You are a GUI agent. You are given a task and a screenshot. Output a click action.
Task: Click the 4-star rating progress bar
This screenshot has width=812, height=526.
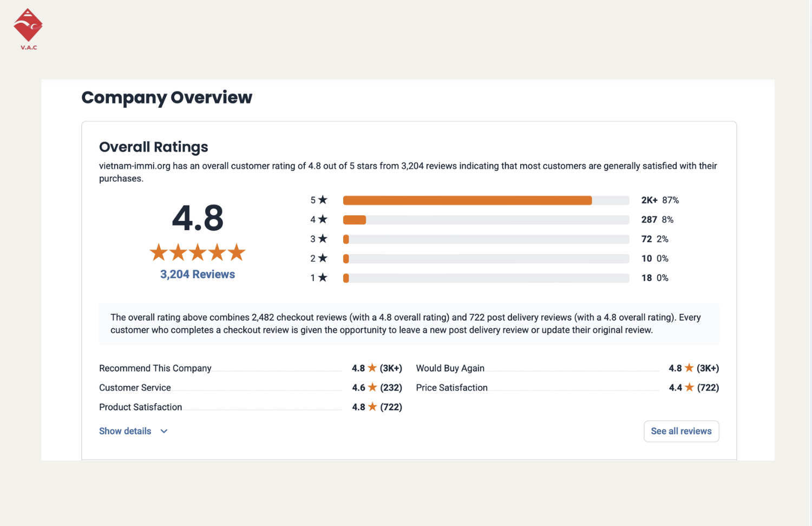click(486, 220)
